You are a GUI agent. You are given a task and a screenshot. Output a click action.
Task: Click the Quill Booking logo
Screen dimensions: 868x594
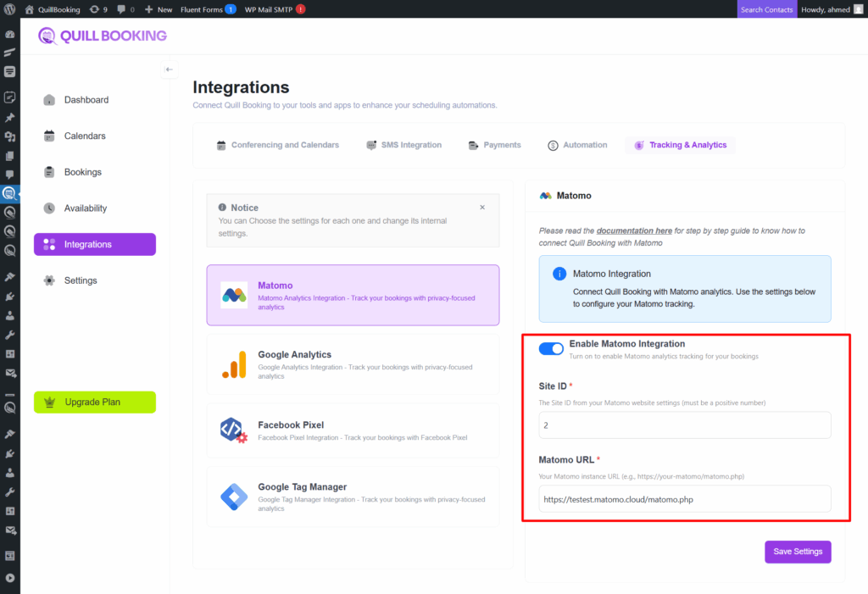(103, 36)
